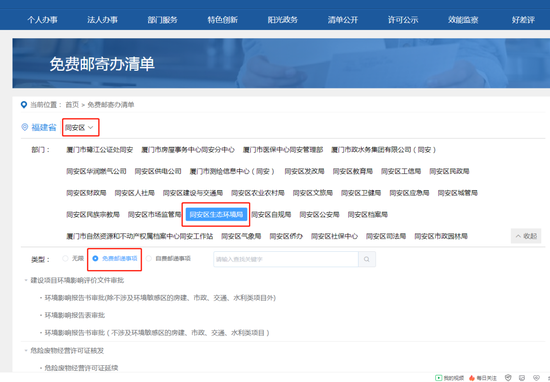Open the 部门服务 menu
Viewport: 550px width, 382px height.
(162, 20)
